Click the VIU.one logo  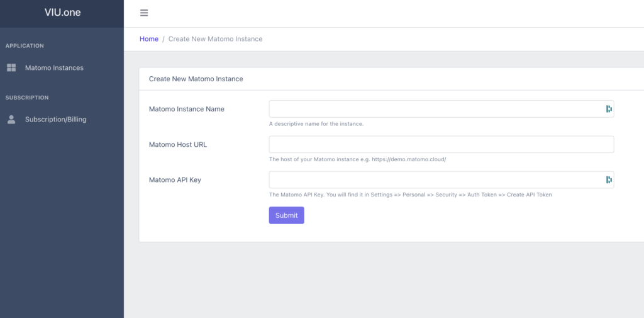62,13
